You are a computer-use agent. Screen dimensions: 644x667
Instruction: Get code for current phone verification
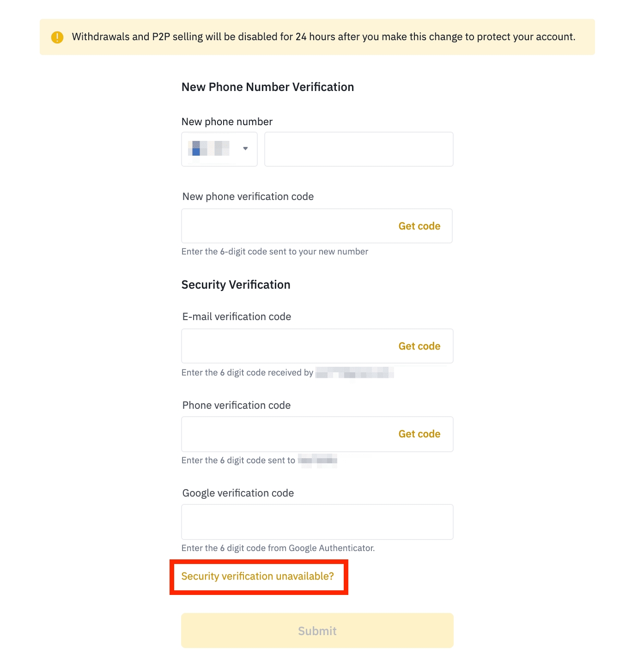coord(419,434)
